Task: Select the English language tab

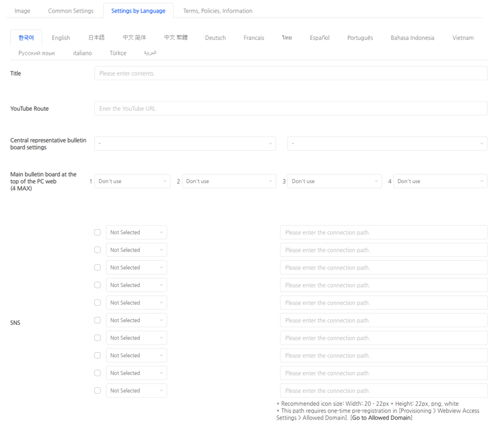Action: (x=61, y=38)
